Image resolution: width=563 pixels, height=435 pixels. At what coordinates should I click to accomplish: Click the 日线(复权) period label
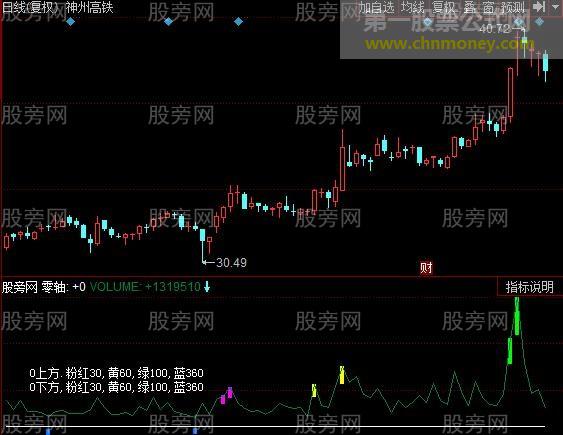click(30, 8)
